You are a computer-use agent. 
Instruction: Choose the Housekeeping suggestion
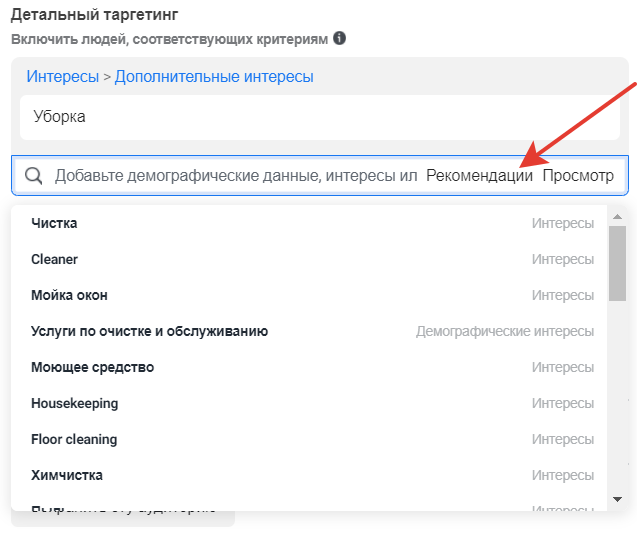pos(75,403)
